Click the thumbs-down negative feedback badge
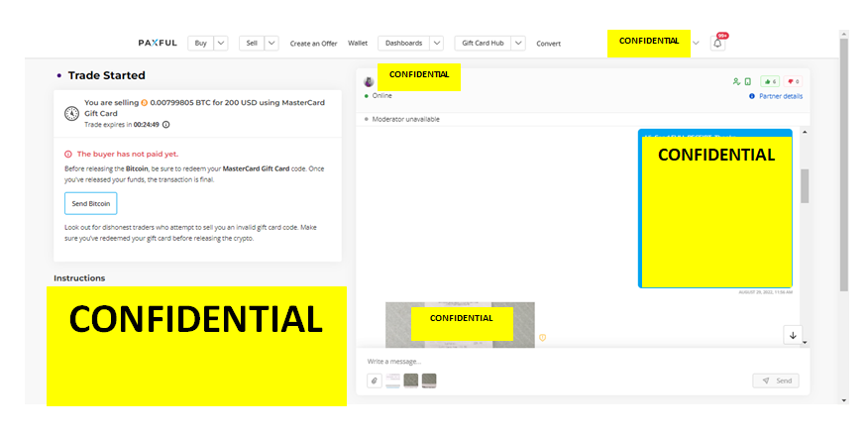This screenshot has height=435, width=868. click(794, 81)
